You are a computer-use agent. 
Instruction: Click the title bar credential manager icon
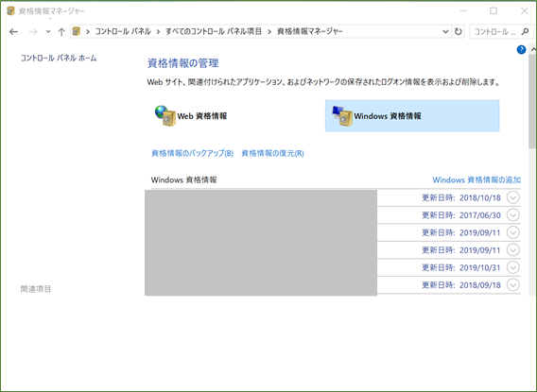pos(10,11)
